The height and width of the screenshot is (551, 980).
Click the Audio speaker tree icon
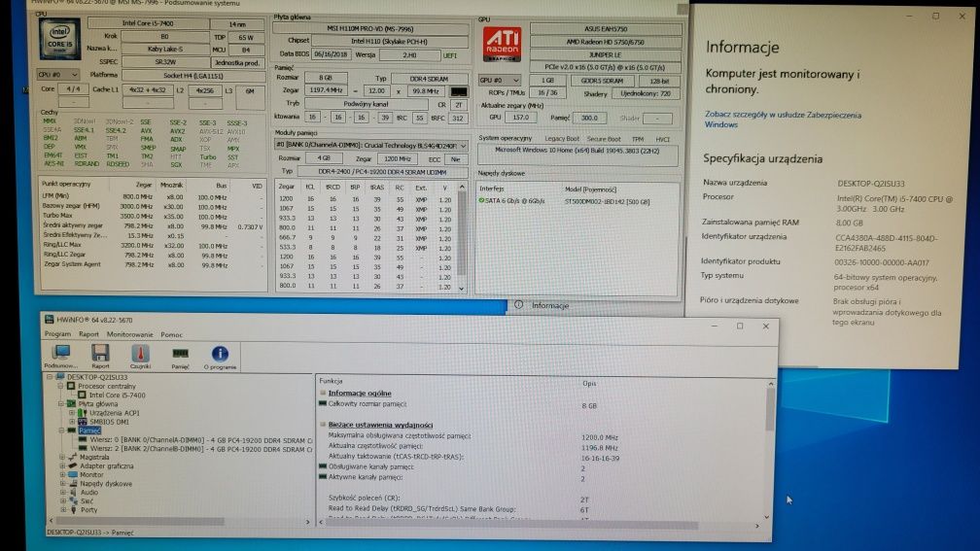coord(73,493)
